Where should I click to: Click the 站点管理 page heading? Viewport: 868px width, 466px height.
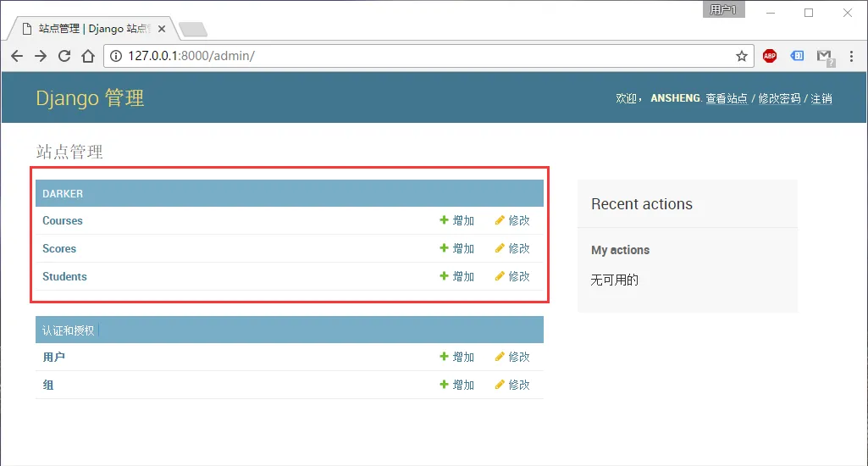pyautogui.click(x=69, y=152)
